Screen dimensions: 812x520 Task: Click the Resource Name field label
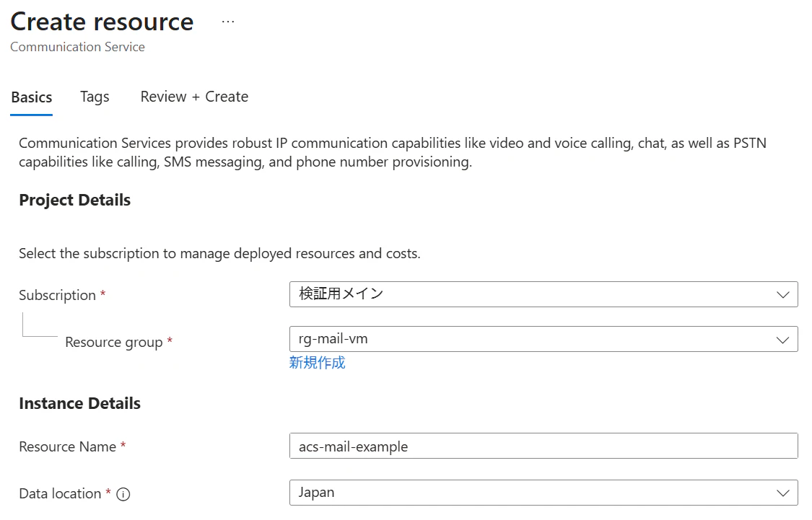67,446
